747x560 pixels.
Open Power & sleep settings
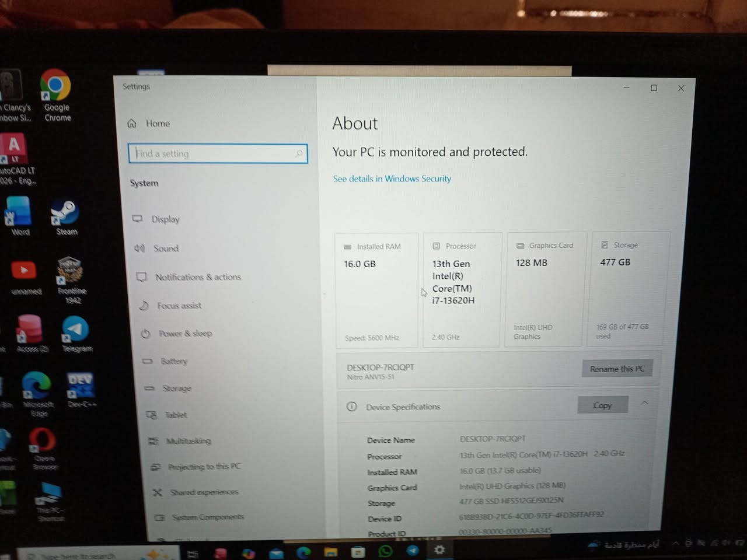click(x=185, y=333)
